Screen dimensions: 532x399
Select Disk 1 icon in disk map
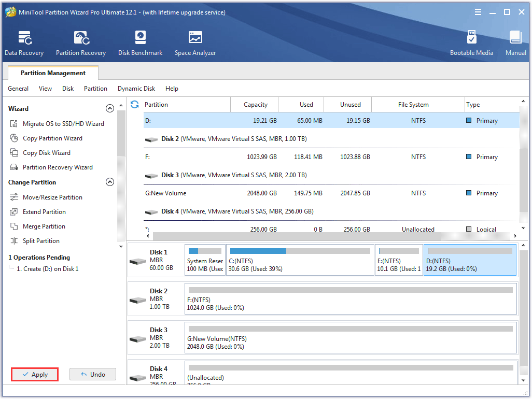pyautogui.click(x=138, y=261)
